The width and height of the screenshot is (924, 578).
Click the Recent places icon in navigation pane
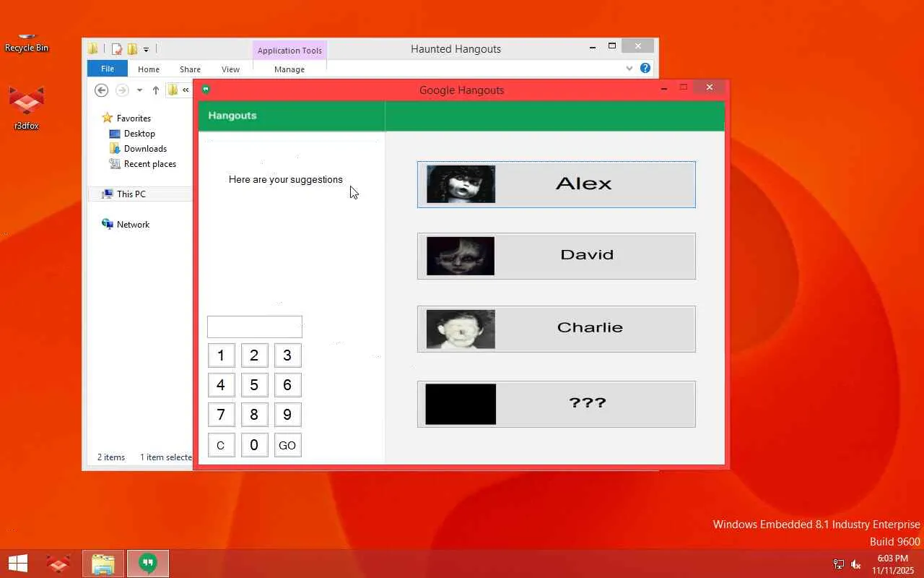click(114, 164)
